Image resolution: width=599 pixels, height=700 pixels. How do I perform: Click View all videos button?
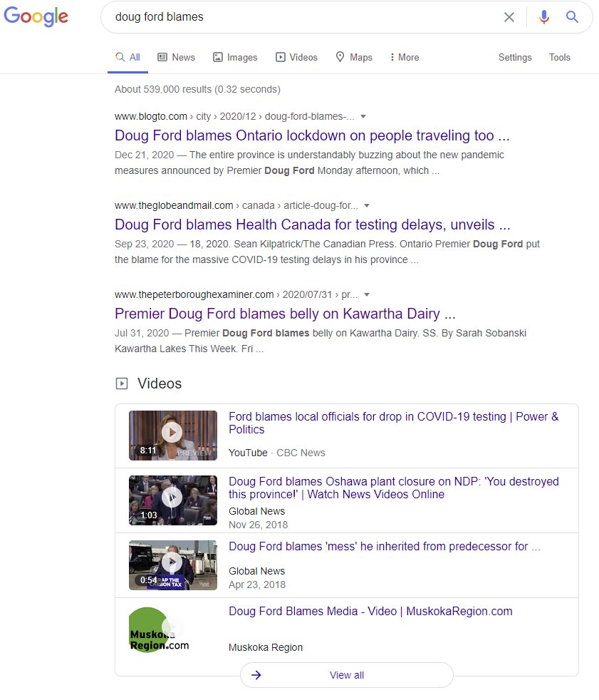pyautogui.click(x=347, y=675)
